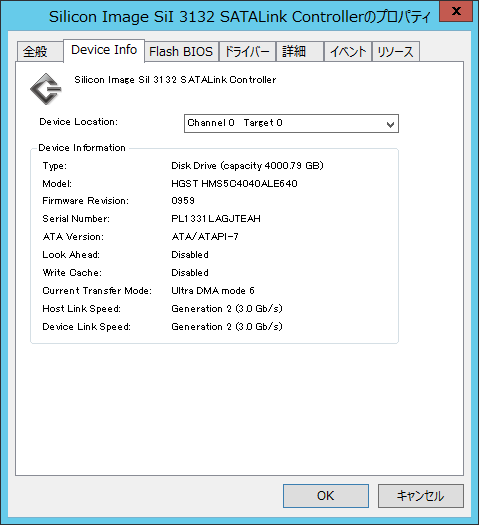479x525 pixels.
Task: Click the キャンセル button
Action: (x=421, y=496)
